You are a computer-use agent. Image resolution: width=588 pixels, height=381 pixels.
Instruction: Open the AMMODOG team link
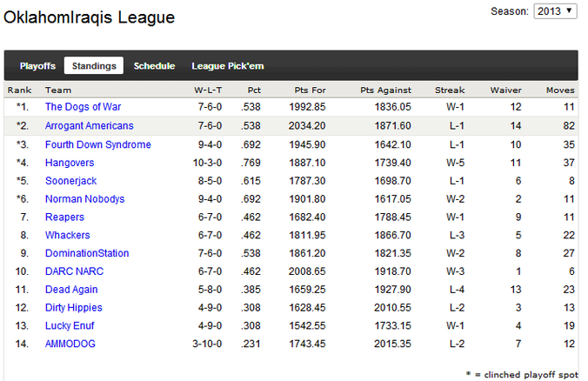click(x=70, y=344)
